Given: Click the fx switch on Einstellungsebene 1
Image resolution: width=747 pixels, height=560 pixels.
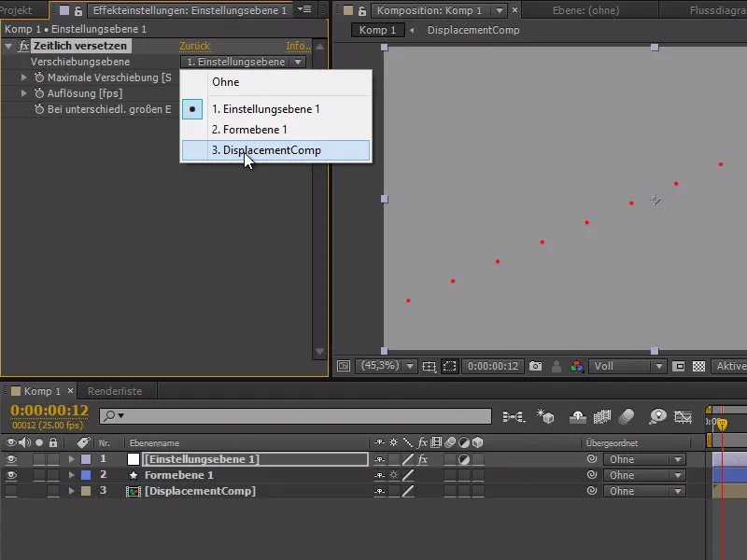Looking at the screenshot, I should 422,459.
